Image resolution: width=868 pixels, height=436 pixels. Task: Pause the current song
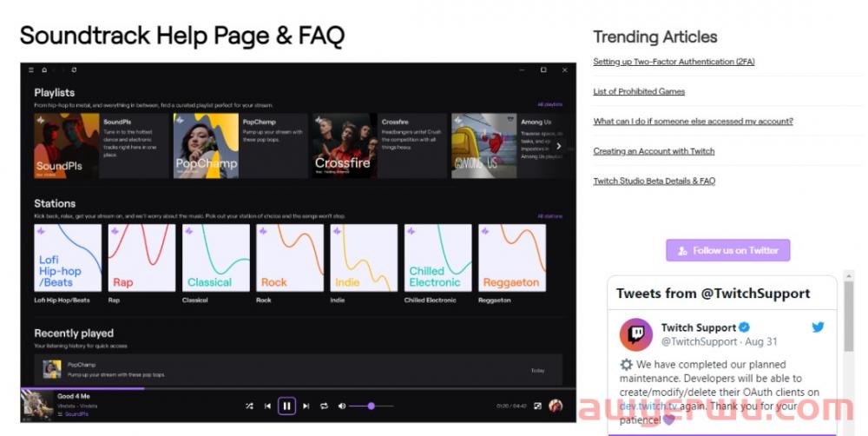click(x=286, y=406)
